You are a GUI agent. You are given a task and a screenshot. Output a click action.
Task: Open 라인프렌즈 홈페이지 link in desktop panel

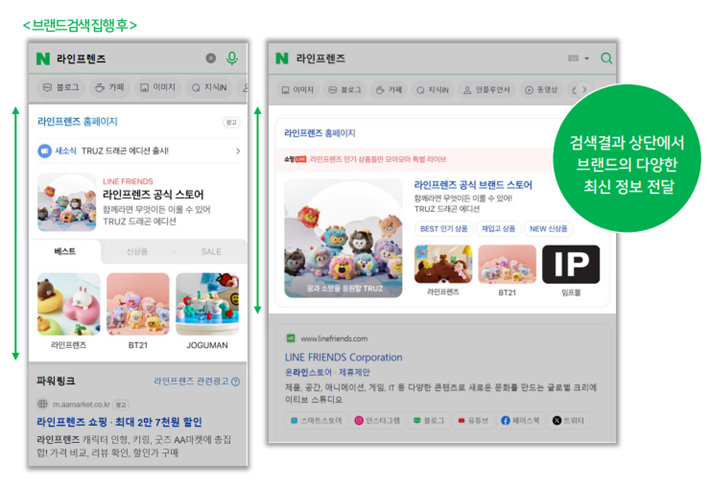[319, 133]
